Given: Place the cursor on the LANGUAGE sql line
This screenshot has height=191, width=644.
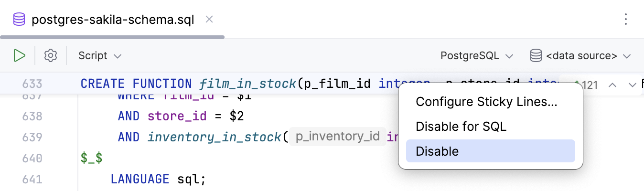Looking at the screenshot, I should point(158,179).
